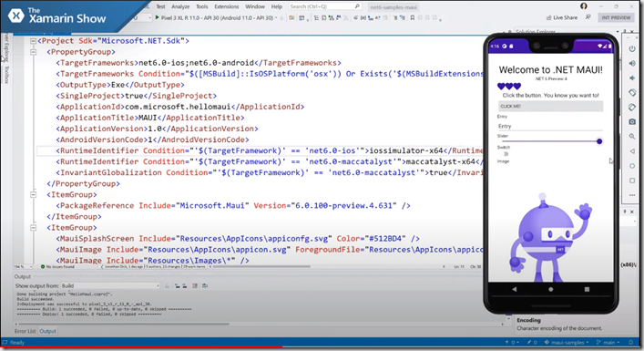
Task: Click the Live Share button
Action: pos(561,17)
